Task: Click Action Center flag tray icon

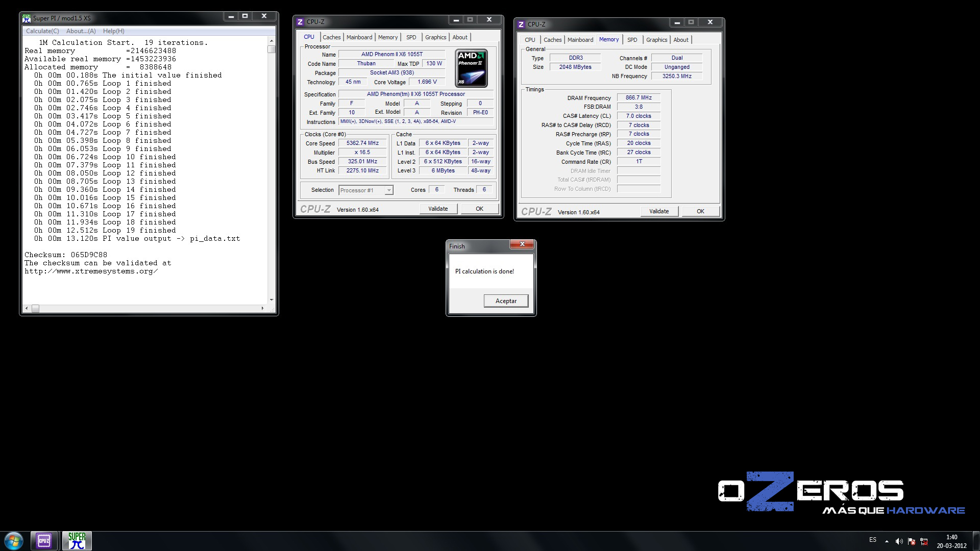Action: [912, 541]
